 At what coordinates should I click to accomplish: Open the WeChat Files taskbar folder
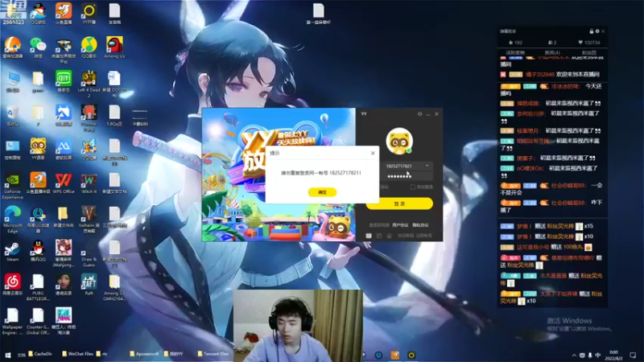(77, 354)
